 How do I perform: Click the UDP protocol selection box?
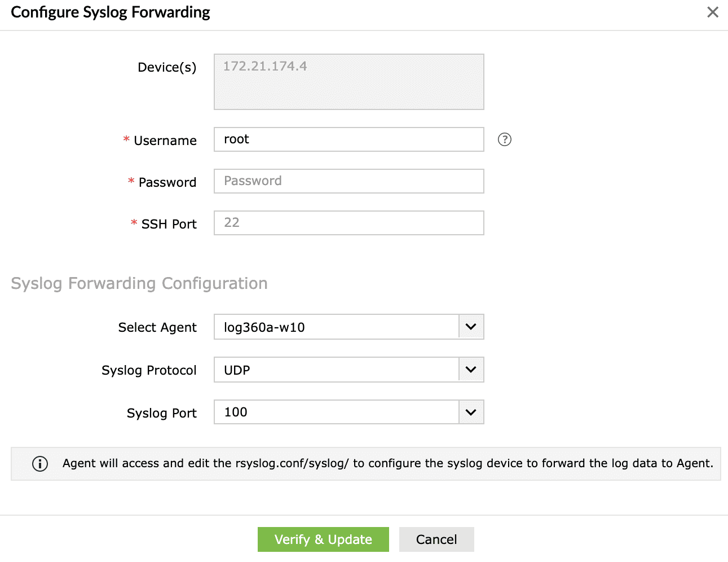[x=336, y=370]
